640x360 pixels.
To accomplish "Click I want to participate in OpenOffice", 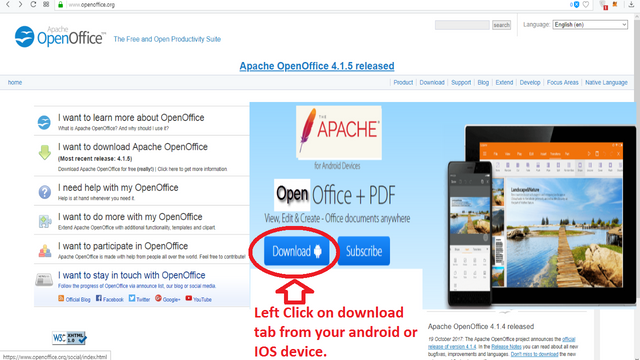I will [x=123, y=246].
